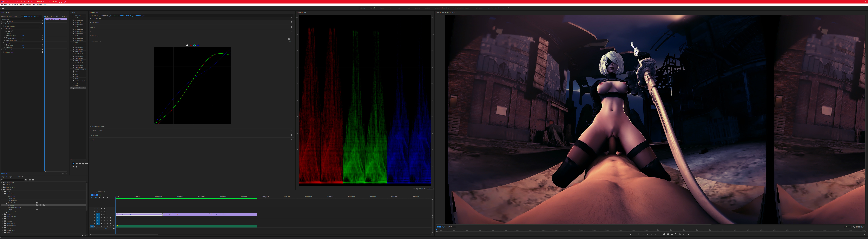
Task: Click the Denoiser III rectangle mask icon
Action: pyautogui.click(x=9, y=31)
